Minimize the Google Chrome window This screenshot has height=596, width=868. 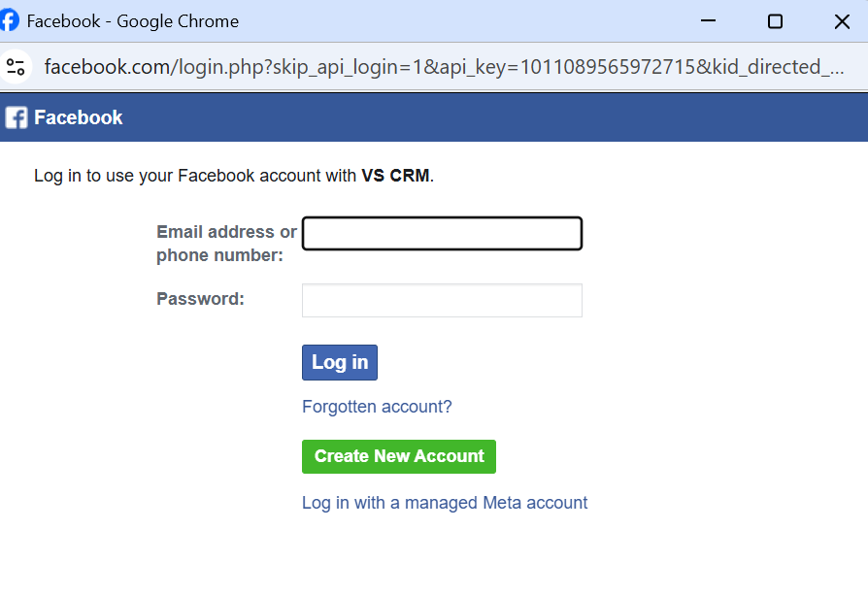tap(708, 20)
